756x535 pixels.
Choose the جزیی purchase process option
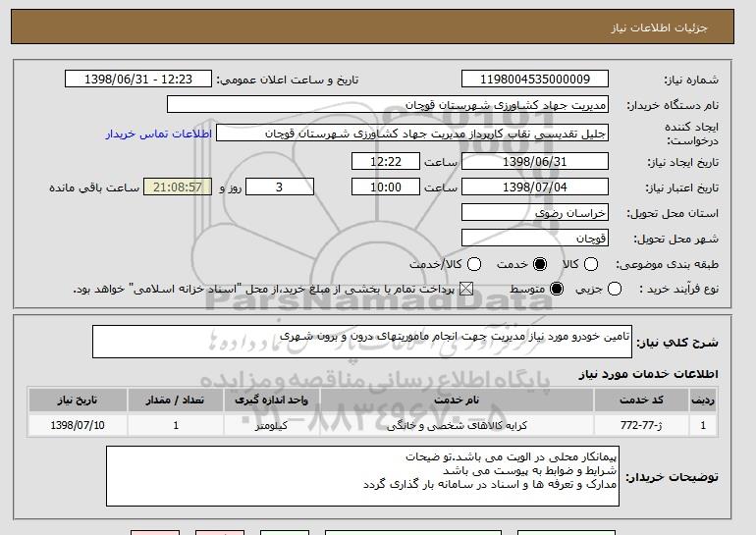coord(615,289)
